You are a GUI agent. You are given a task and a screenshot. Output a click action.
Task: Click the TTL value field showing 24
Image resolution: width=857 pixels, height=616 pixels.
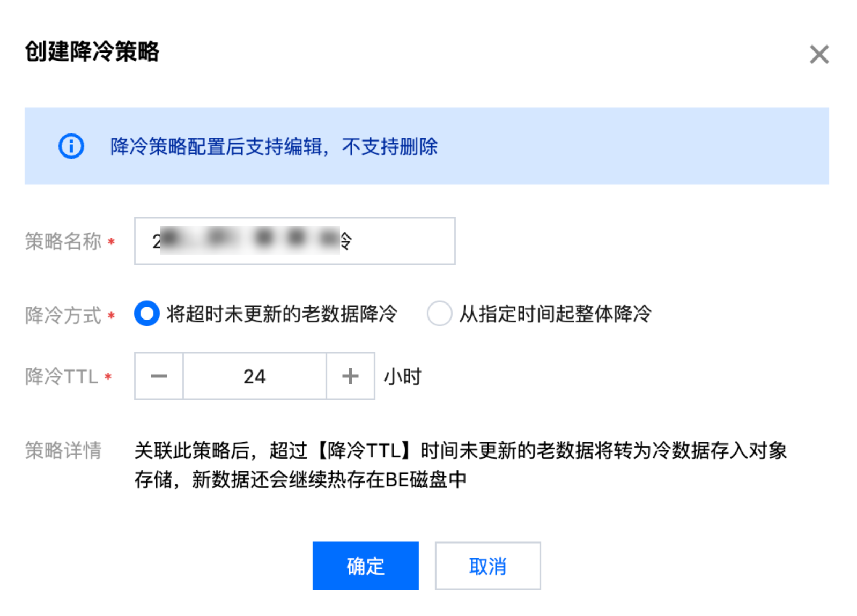(x=254, y=376)
